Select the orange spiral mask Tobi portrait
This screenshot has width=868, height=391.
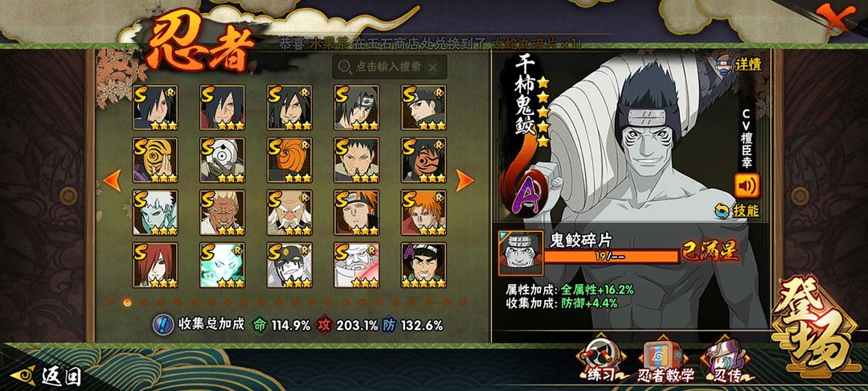coord(289,161)
